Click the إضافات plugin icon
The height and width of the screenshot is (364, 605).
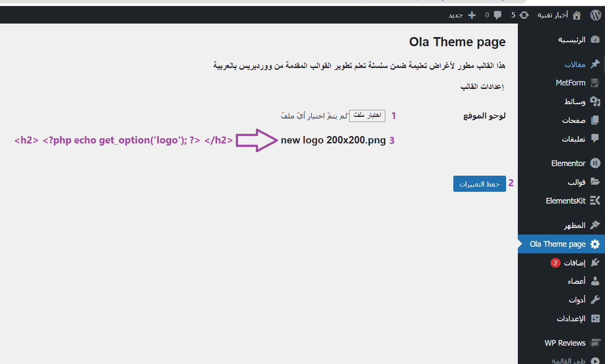point(595,262)
